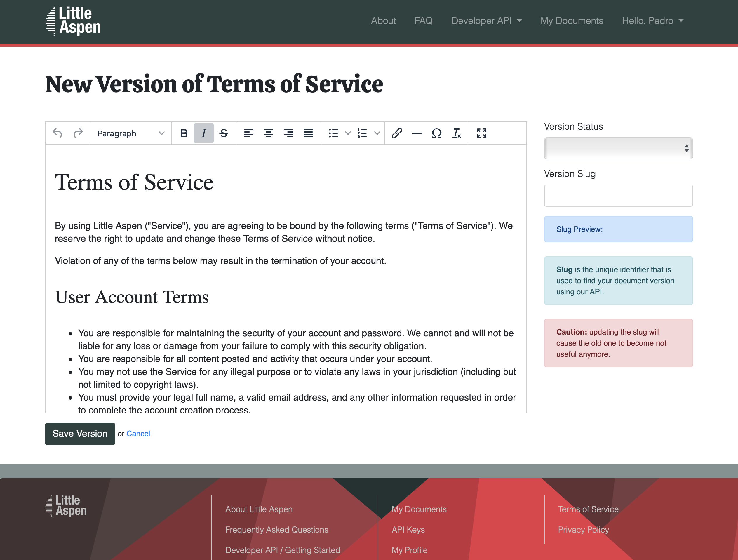Expand numbered list style options arrow
Screen dimensions: 738x560
377,133
